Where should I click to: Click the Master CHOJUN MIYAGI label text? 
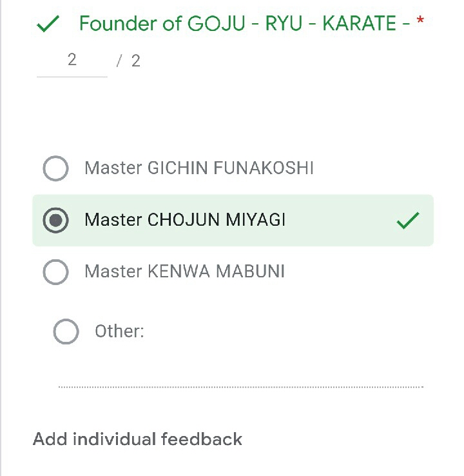click(x=184, y=221)
